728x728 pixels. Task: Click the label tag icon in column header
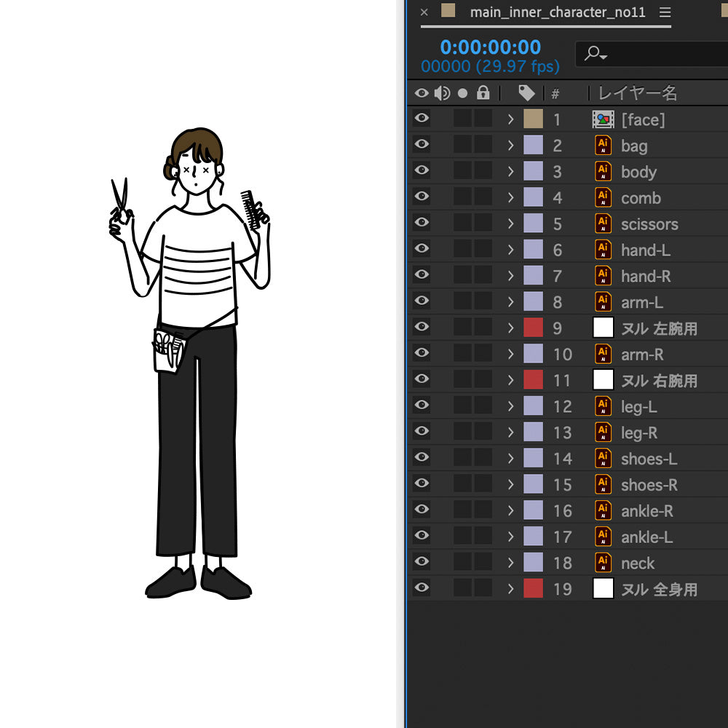526,93
